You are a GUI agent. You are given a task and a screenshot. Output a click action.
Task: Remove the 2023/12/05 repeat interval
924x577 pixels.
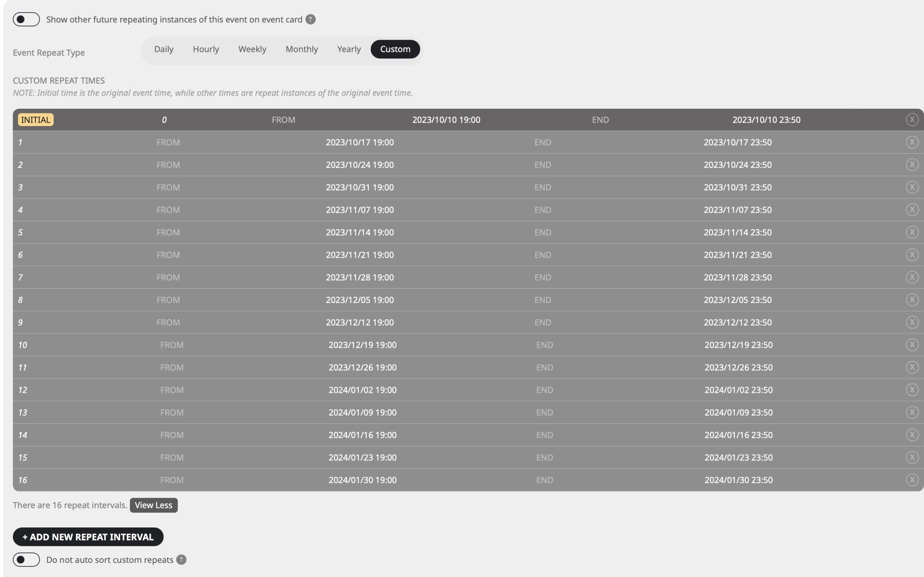point(912,300)
